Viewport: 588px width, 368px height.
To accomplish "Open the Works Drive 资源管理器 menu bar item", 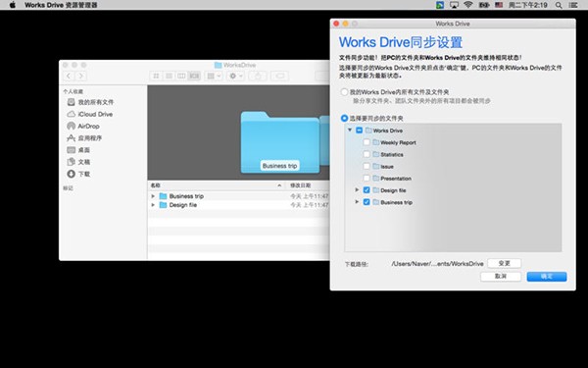I will pyautogui.click(x=61, y=5).
